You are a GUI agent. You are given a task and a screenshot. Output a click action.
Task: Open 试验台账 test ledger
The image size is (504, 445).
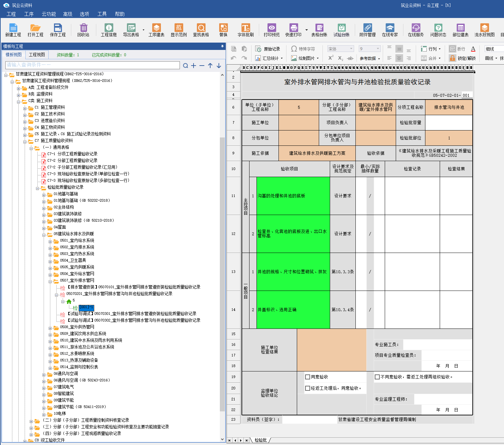pyautogui.click(x=342, y=30)
